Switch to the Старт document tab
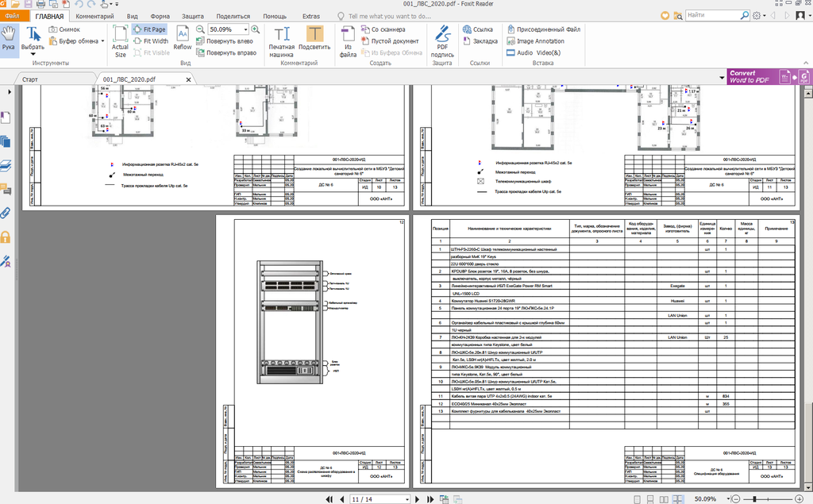 point(30,79)
